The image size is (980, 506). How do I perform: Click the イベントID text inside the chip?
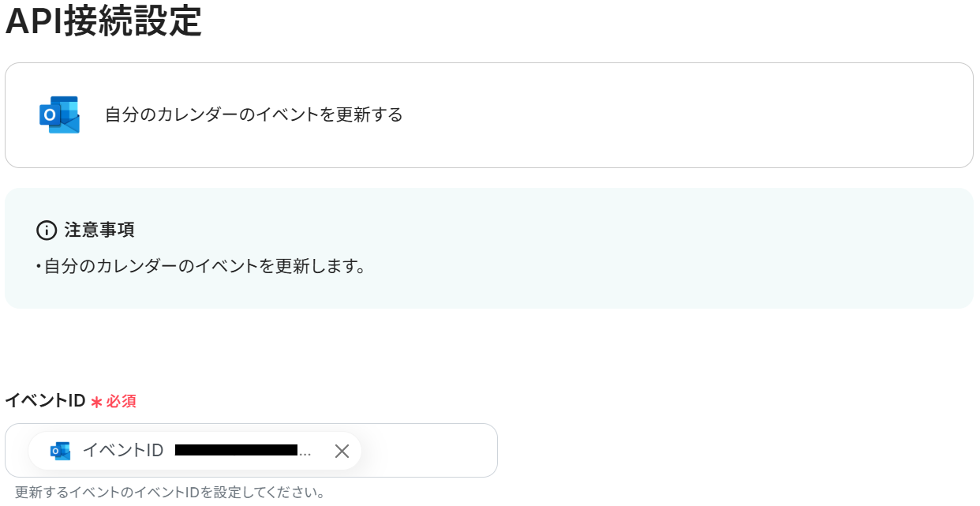point(123,451)
